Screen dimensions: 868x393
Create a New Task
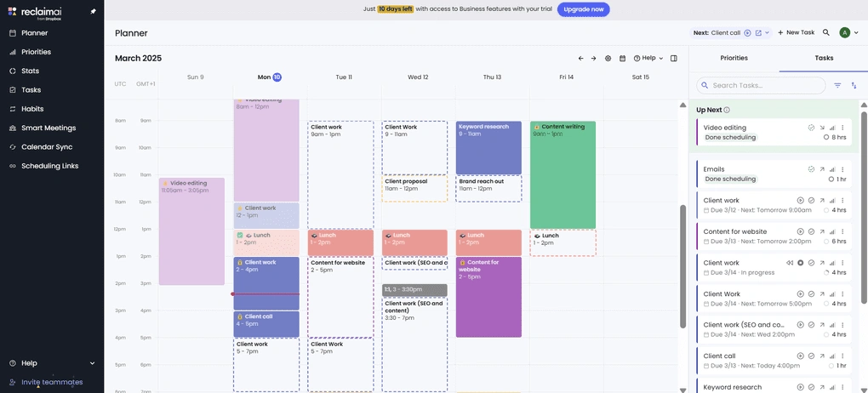click(796, 32)
